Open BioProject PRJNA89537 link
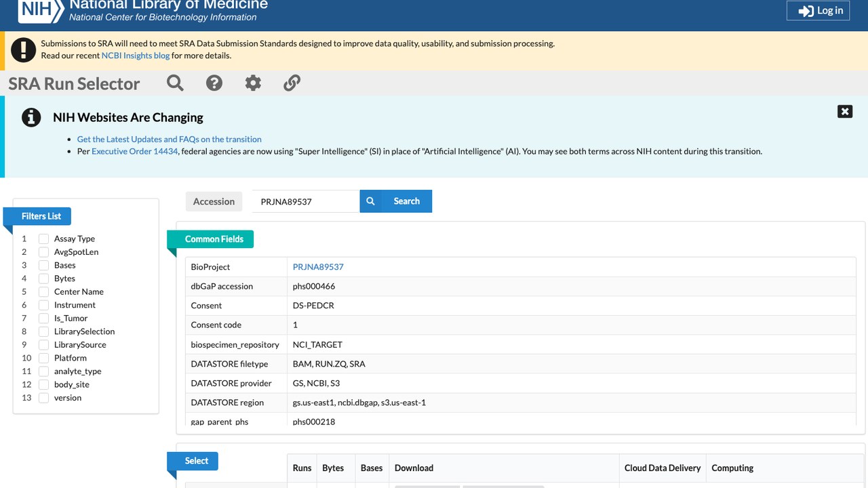868x488 pixels. 318,267
